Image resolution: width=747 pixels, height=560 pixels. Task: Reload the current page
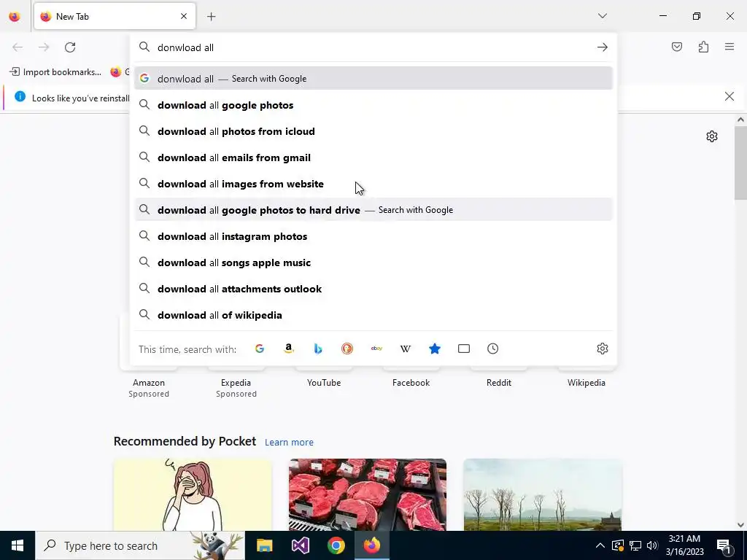pyautogui.click(x=70, y=47)
